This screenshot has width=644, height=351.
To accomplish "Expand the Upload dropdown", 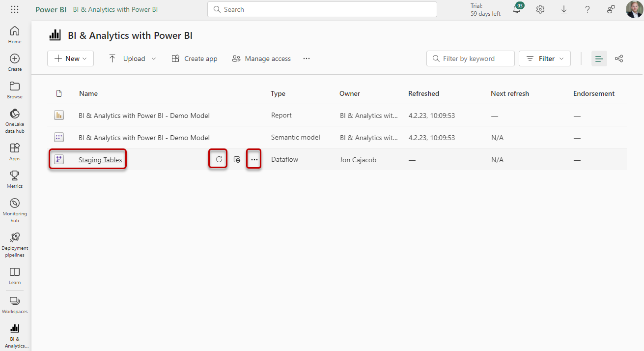I will coord(132,58).
